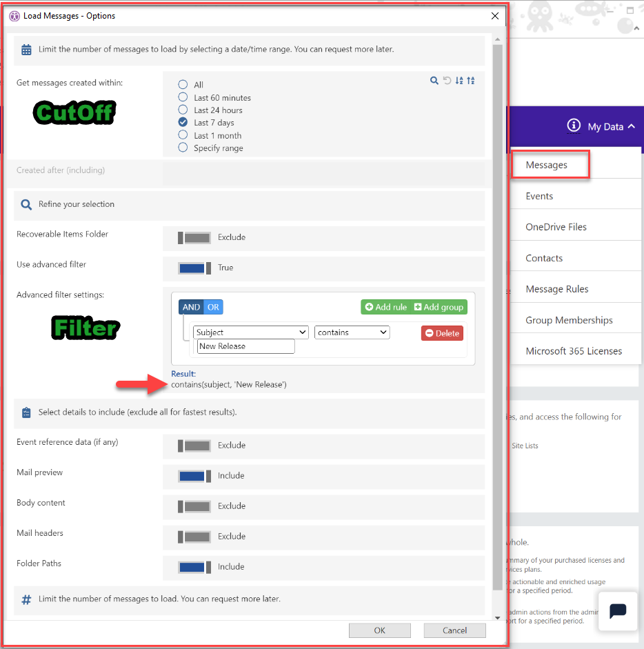
Task: Click the search magnifier icon above radio options
Action: click(434, 81)
